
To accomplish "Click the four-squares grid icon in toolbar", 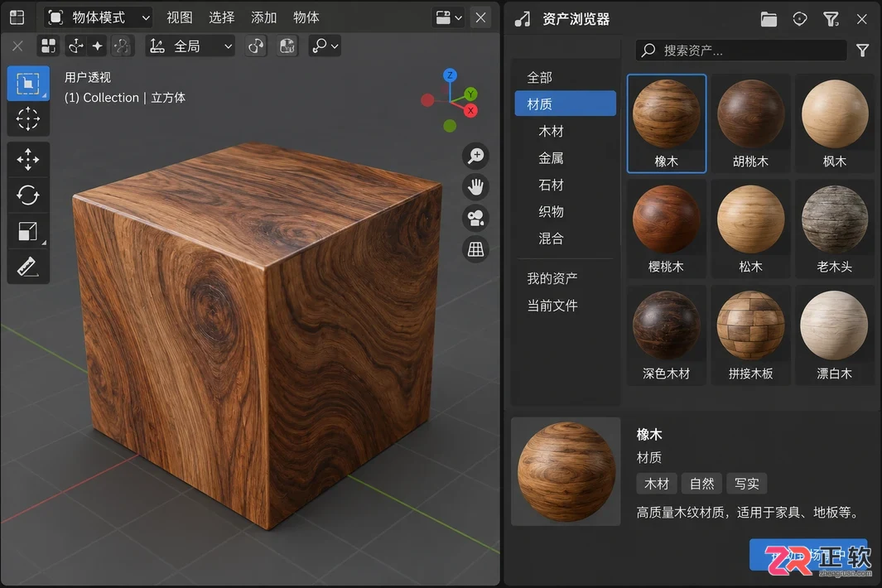I will click(x=49, y=46).
